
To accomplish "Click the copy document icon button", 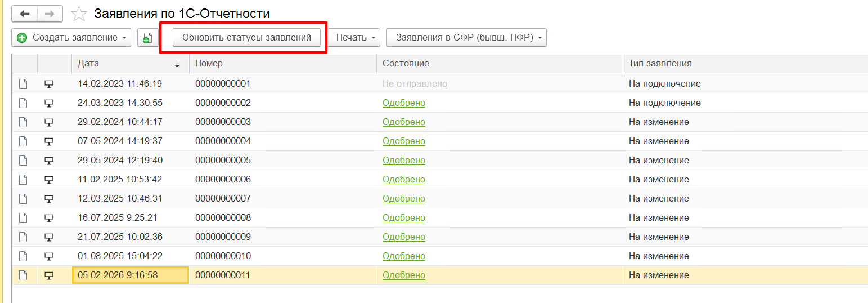I will click(147, 38).
